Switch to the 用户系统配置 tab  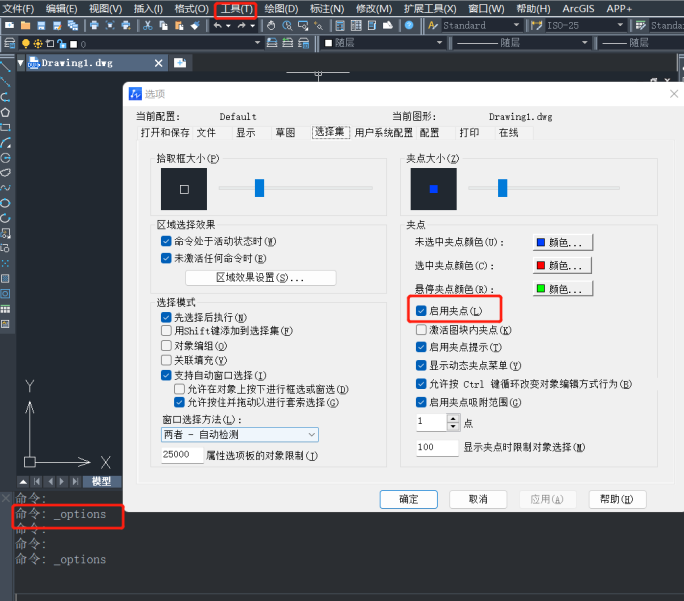pos(383,133)
